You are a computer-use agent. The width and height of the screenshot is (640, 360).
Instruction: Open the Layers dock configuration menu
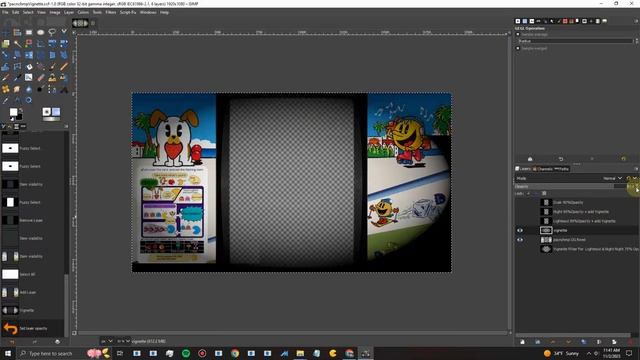click(x=636, y=169)
